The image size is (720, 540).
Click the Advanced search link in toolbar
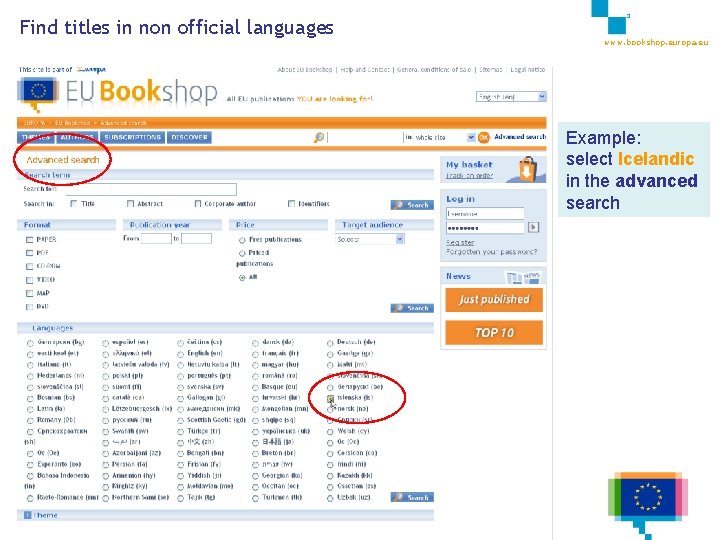[520, 137]
